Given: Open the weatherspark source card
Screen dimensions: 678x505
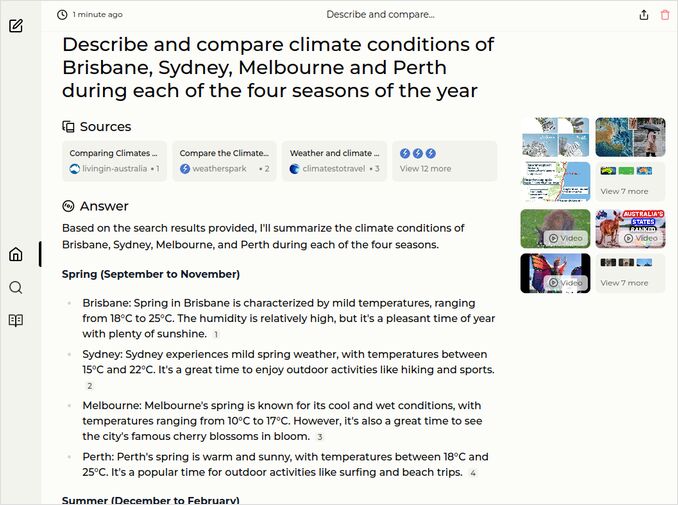Looking at the screenshot, I should (224, 161).
